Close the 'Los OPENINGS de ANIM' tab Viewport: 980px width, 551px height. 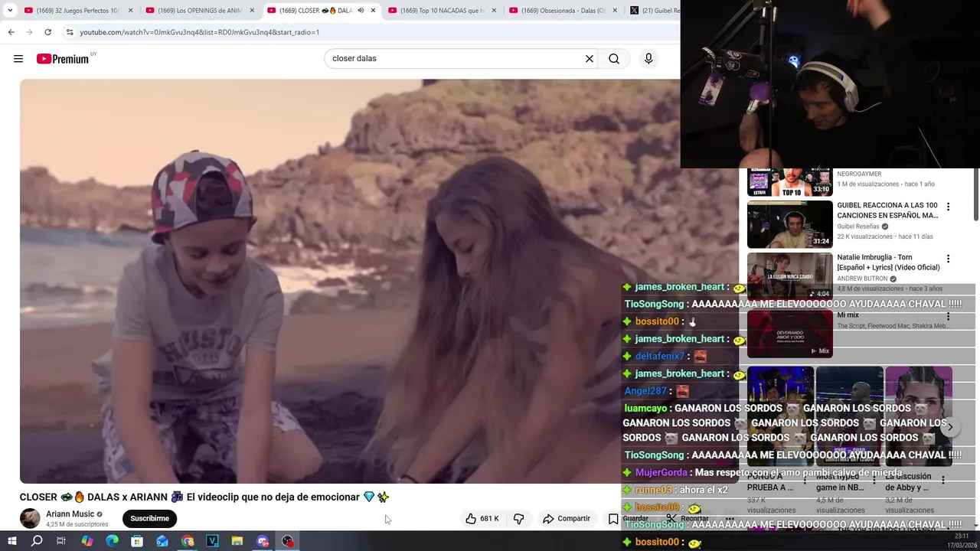(252, 11)
